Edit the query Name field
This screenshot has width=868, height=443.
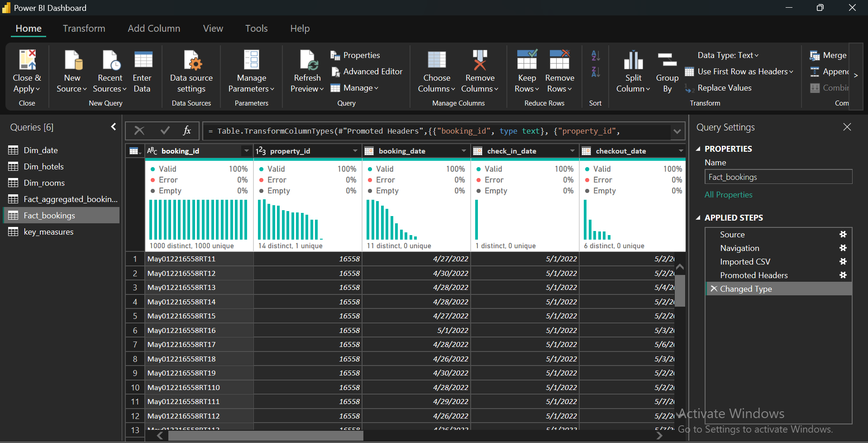778,177
